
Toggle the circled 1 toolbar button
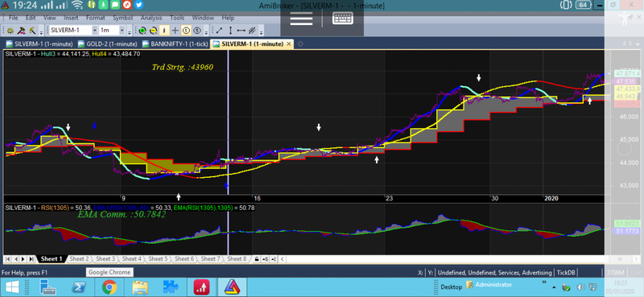tap(186, 31)
